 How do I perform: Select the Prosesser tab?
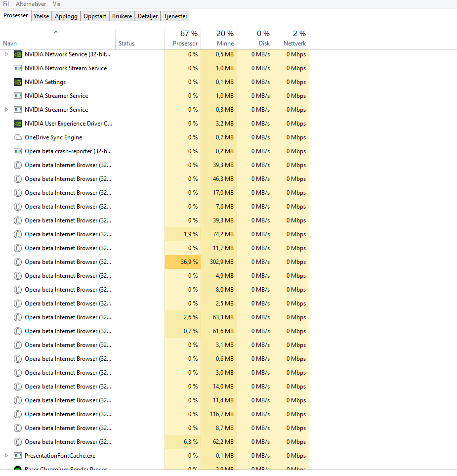15,15
